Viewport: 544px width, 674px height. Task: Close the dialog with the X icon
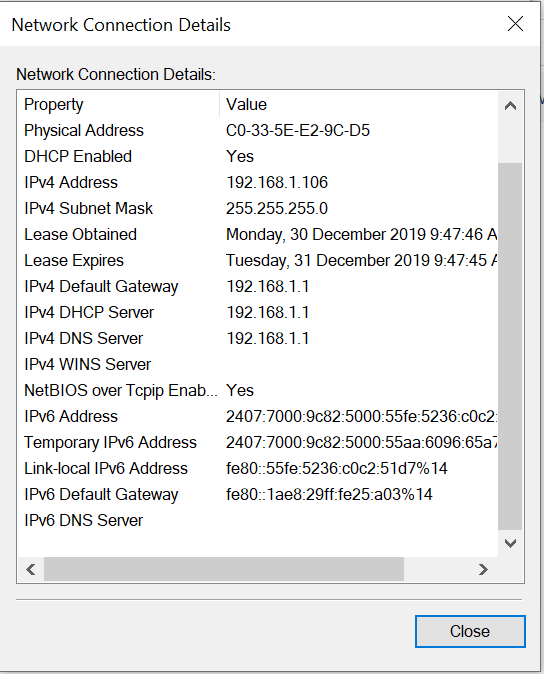coord(515,24)
